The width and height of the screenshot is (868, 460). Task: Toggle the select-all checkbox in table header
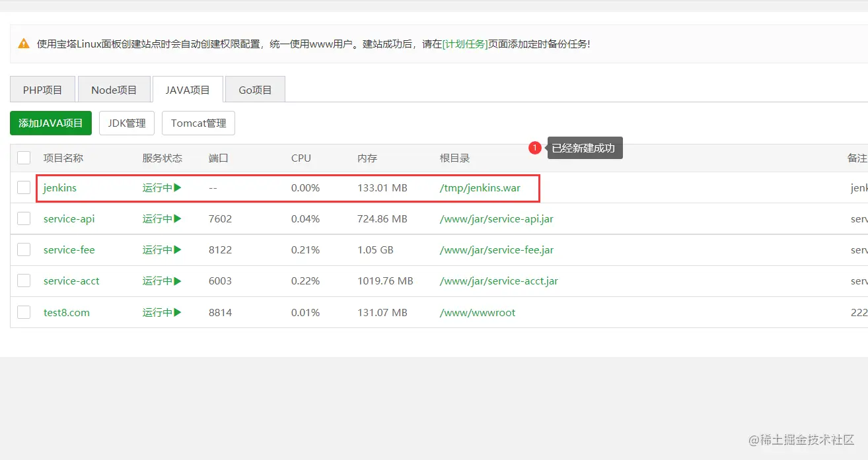24,158
